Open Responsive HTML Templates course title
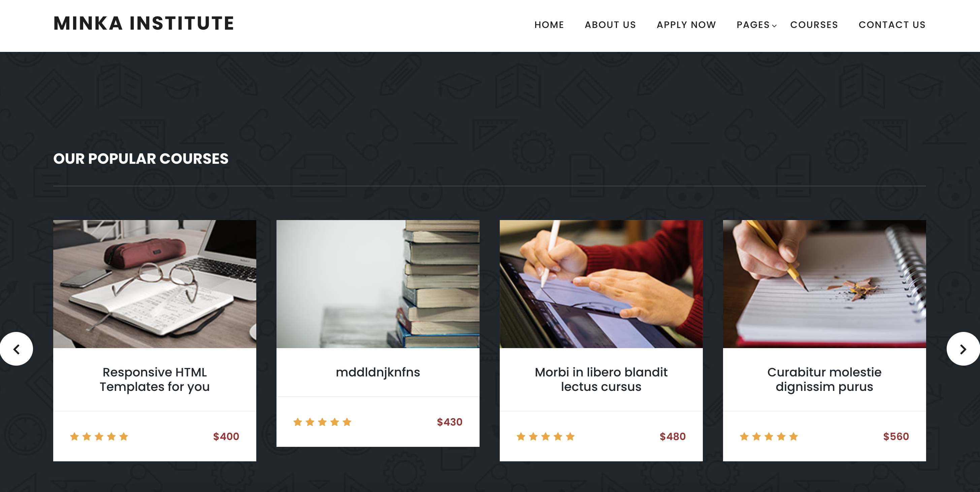The width and height of the screenshot is (980, 492). click(155, 379)
